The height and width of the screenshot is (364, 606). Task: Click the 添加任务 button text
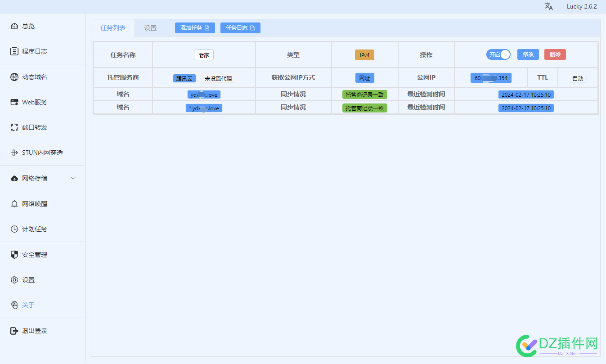pos(191,28)
